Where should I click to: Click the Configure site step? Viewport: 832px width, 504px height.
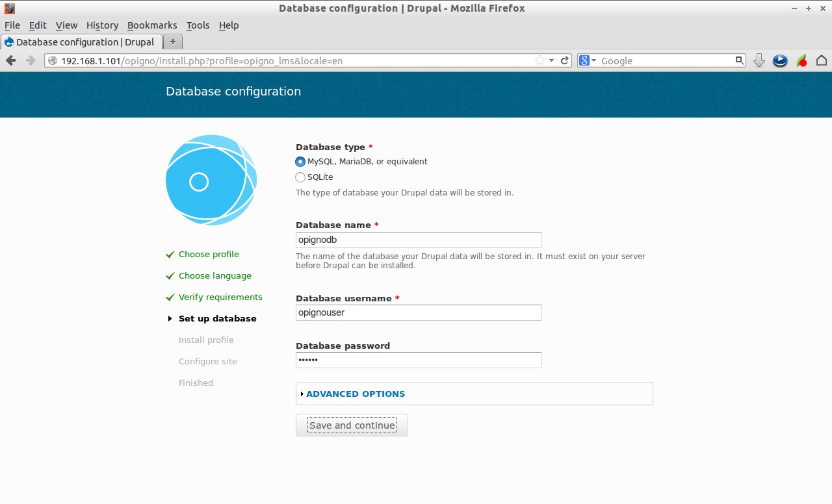coord(208,361)
